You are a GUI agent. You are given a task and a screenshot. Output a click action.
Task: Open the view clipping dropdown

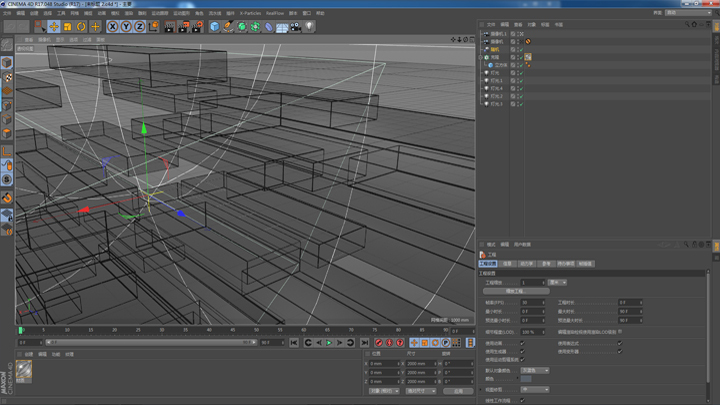[x=535, y=390]
